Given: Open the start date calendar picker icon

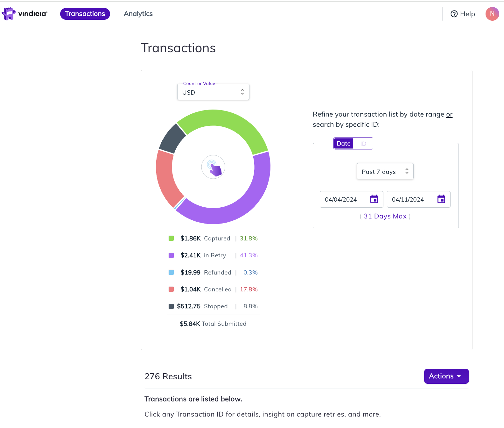Looking at the screenshot, I should pos(374,199).
